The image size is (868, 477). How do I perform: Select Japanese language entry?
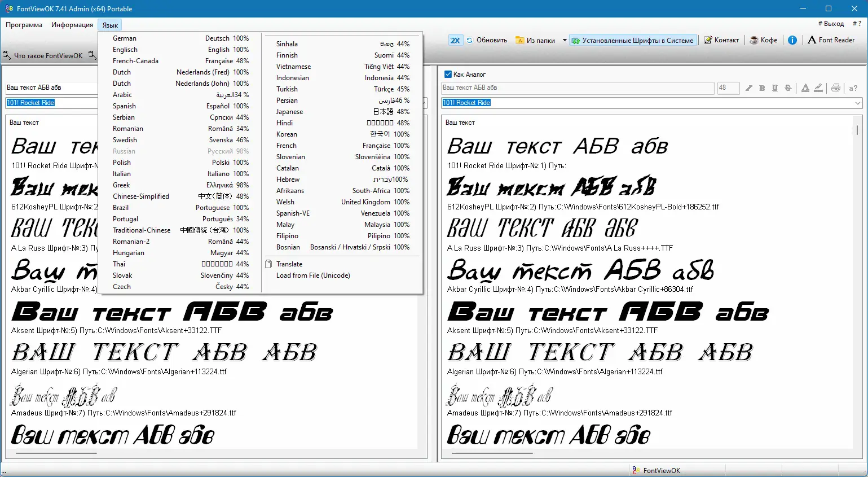[342, 112]
